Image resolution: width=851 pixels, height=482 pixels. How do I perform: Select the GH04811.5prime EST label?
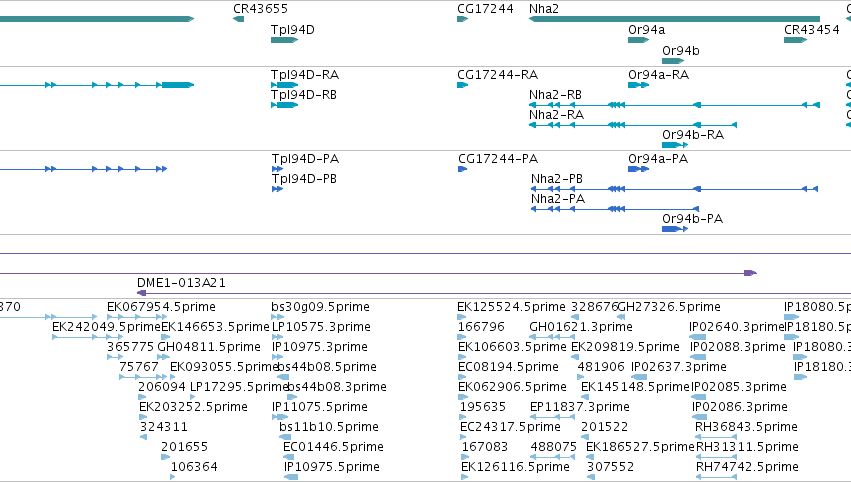(209, 347)
